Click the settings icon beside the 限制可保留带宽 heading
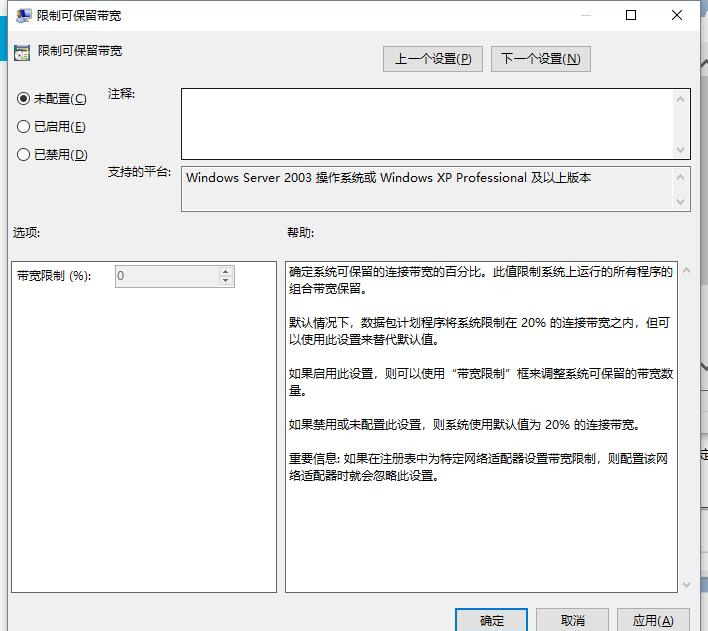This screenshot has width=708, height=631. coord(23,52)
